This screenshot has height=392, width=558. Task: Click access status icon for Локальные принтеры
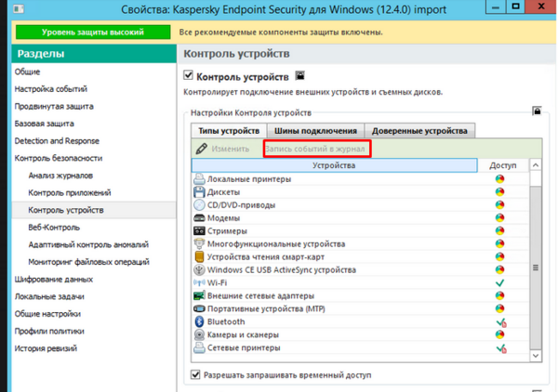(500, 178)
